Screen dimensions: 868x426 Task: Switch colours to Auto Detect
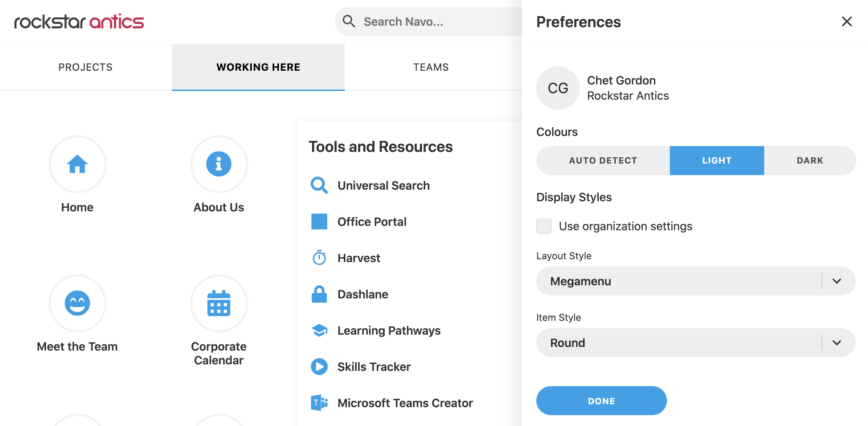click(603, 161)
